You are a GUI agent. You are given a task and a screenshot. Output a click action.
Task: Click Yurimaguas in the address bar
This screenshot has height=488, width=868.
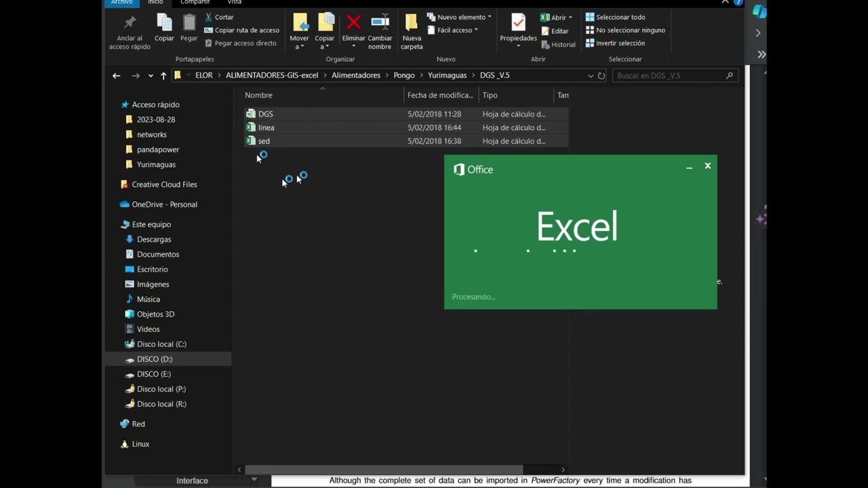tap(447, 75)
